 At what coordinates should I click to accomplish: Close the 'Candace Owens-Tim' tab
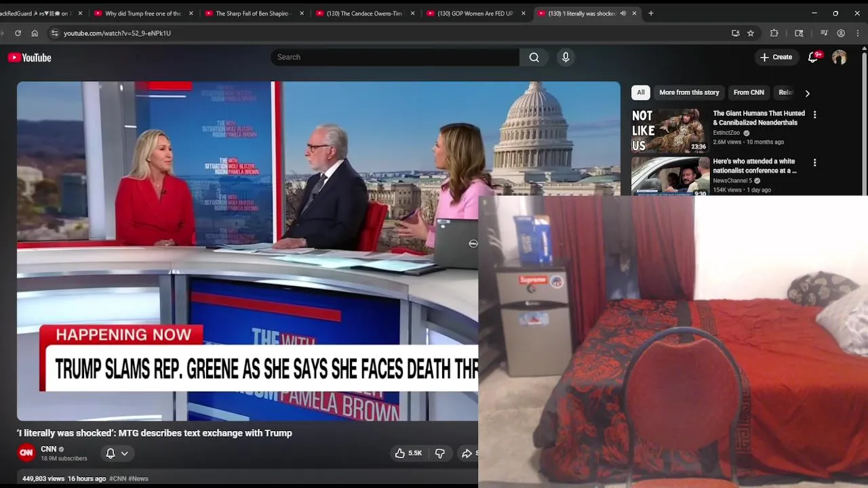[412, 14]
